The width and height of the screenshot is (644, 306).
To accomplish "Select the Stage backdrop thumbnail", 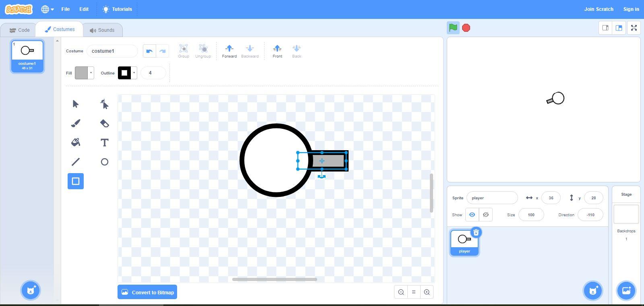I will (x=626, y=214).
